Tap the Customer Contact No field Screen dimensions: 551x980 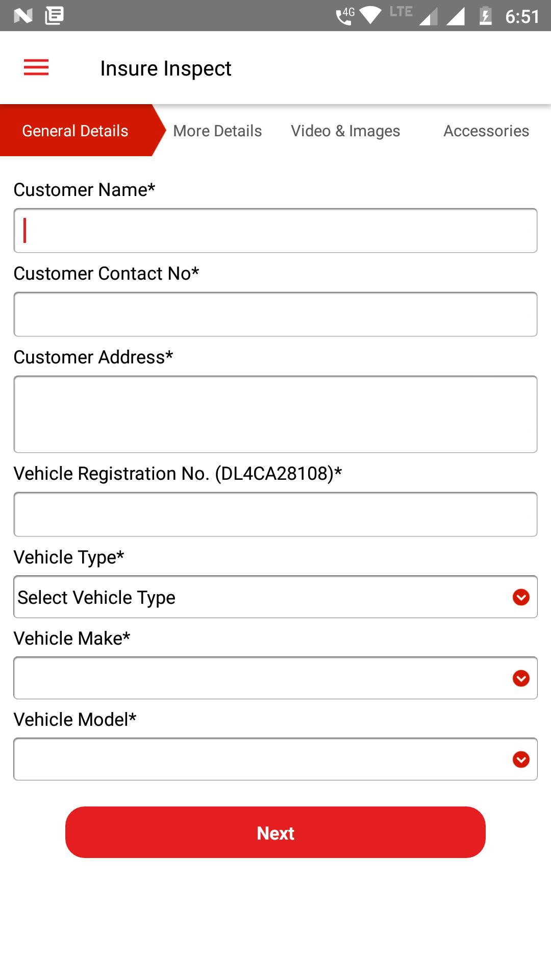pos(275,314)
